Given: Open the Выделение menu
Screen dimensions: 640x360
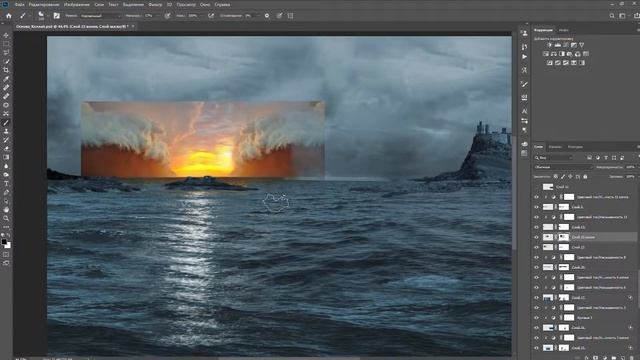Looking at the screenshot, I should click(133, 4).
